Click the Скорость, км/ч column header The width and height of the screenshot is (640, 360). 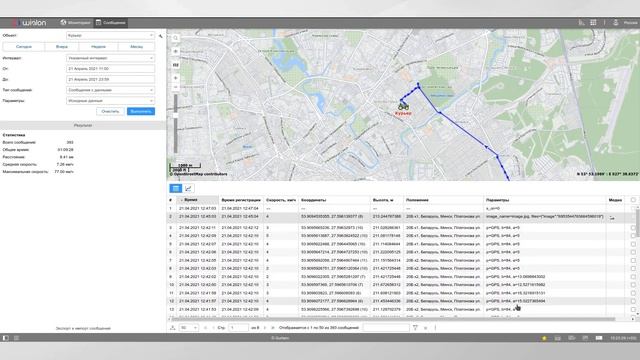[281, 200]
